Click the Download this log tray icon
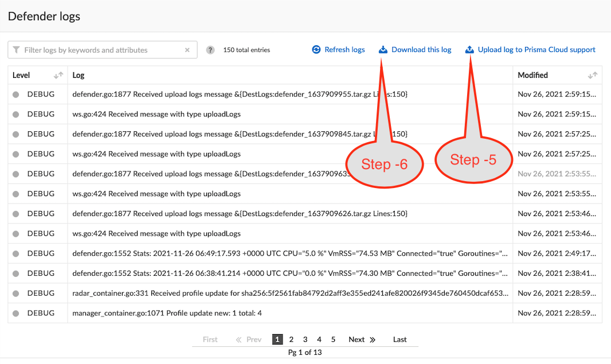 tap(383, 49)
